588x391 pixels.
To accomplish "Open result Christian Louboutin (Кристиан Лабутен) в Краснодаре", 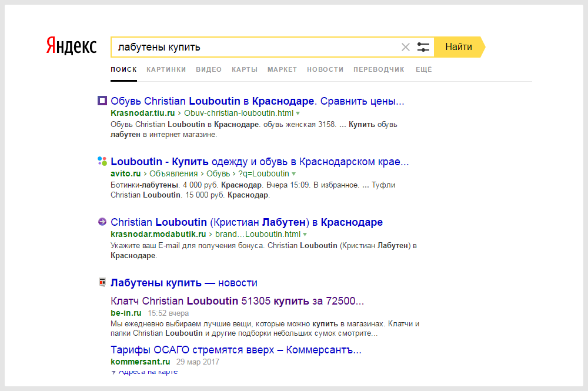I will click(247, 222).
